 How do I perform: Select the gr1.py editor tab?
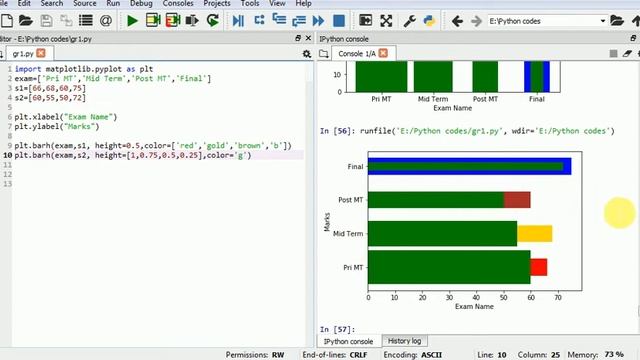(x=23, y=53)
